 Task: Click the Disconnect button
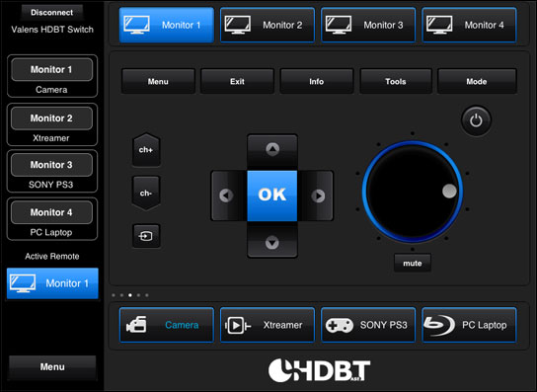pyautogui.click(x=51, y=13)
